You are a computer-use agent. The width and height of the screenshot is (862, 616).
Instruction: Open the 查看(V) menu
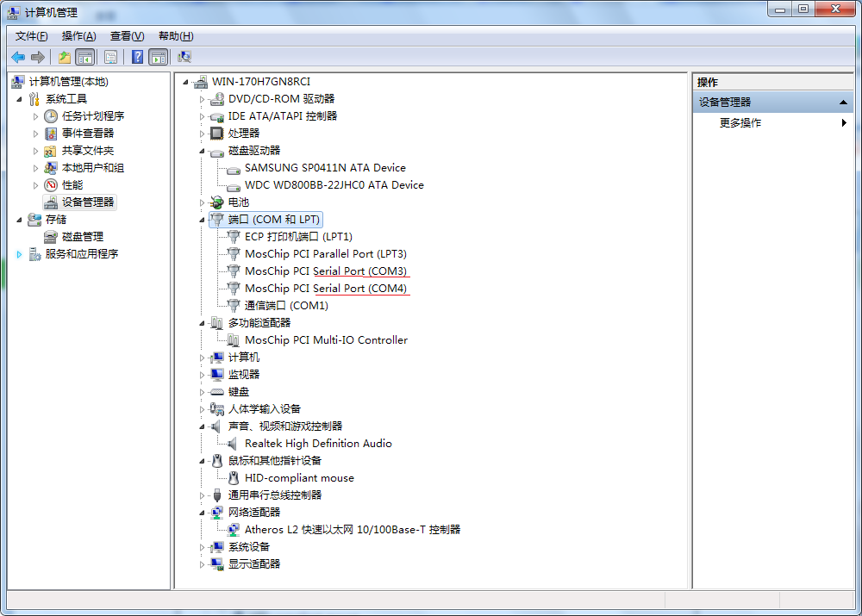pos(127,35)
